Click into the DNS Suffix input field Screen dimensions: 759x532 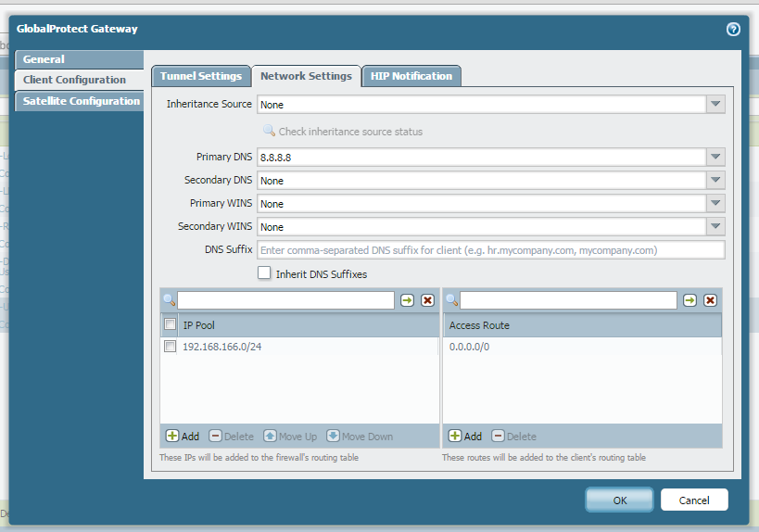pos(490,250)
